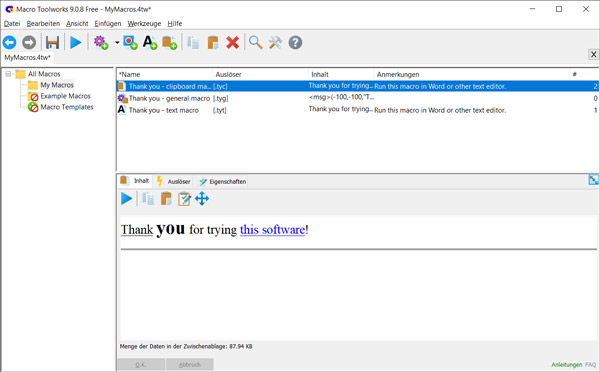This screenshot has height=372, width=600.
Task: Open the Werkzeuge menu
Action: pos(144,23)
